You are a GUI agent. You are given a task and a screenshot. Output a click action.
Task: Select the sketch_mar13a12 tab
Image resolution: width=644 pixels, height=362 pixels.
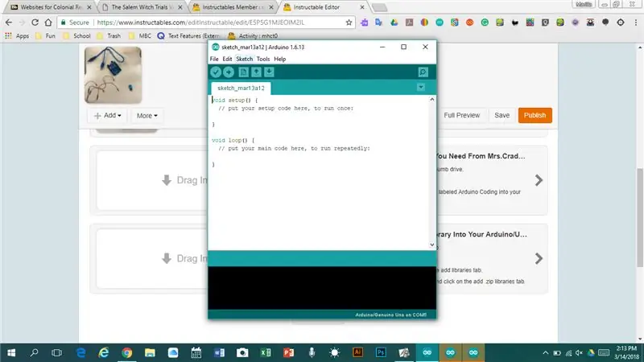(x=241, y=88)
